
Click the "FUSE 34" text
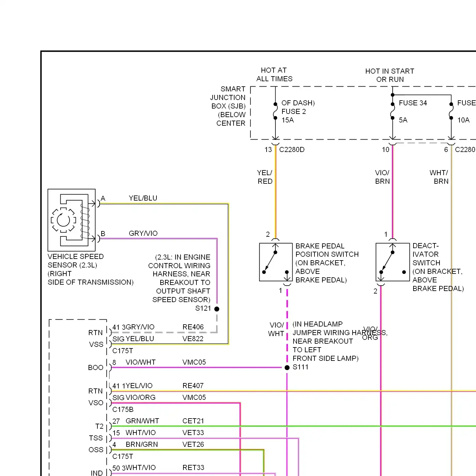(x=413, y=103)
